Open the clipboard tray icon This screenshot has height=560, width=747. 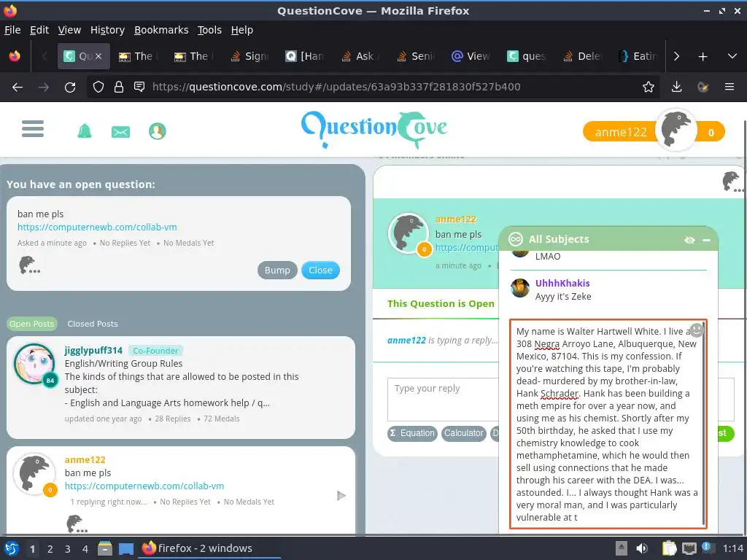click(x=669, y=548)
